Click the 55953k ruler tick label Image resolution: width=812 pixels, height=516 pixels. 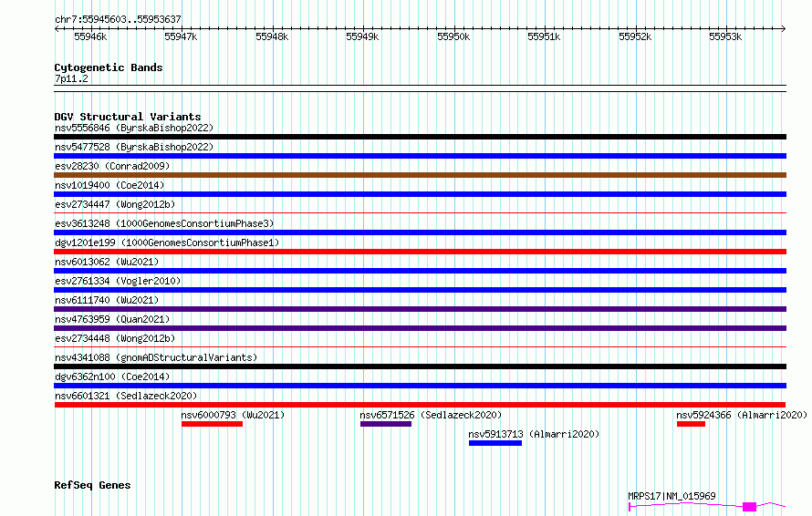tap(725, 36)
